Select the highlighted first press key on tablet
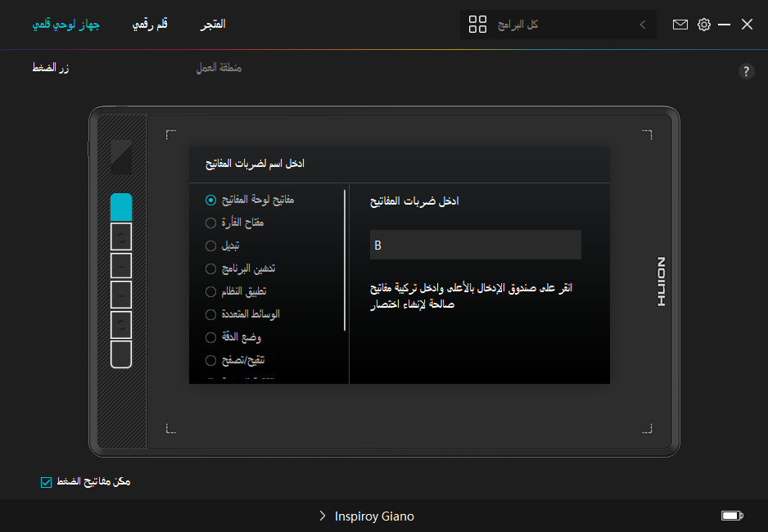768x532 pixels. click(x=120, y=206)
